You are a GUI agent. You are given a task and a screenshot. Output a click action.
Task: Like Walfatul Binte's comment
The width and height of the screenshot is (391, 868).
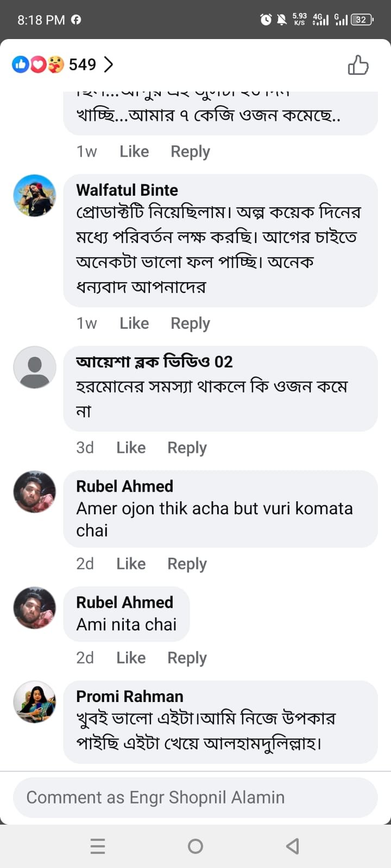coord(134,323)
